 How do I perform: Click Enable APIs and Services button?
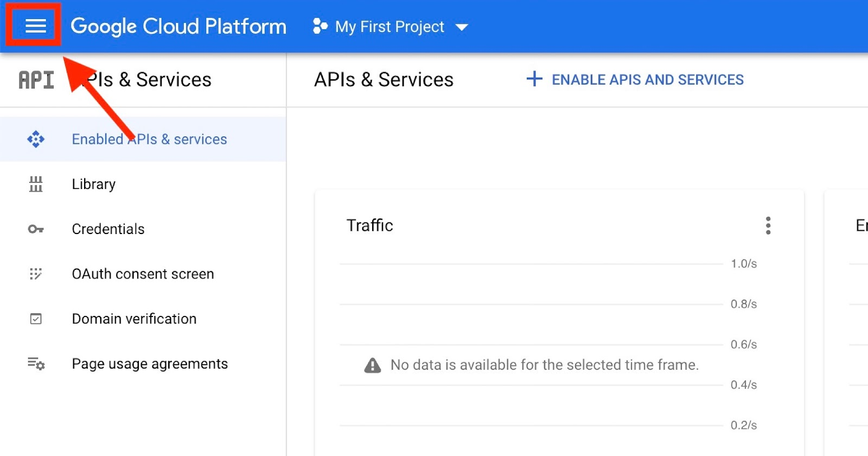[x=635, y=79]
